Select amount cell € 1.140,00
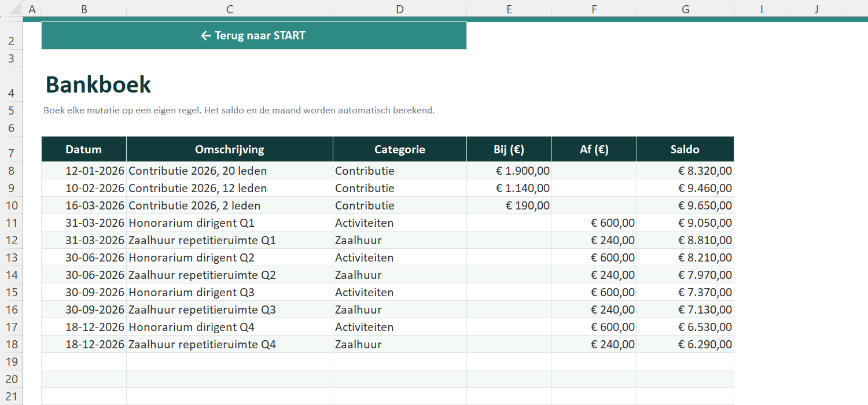This screenshot has height=405, width=868. (x=509, y=188)
